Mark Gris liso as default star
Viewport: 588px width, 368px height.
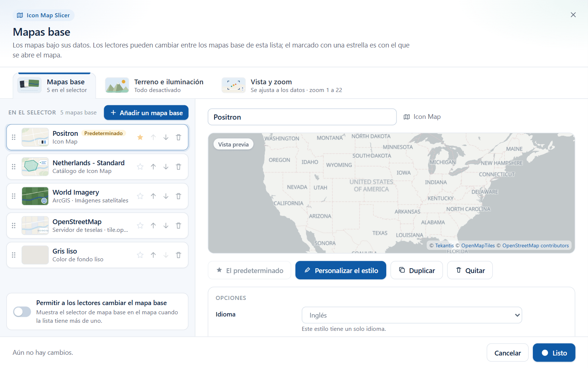(x=140, y=255)
